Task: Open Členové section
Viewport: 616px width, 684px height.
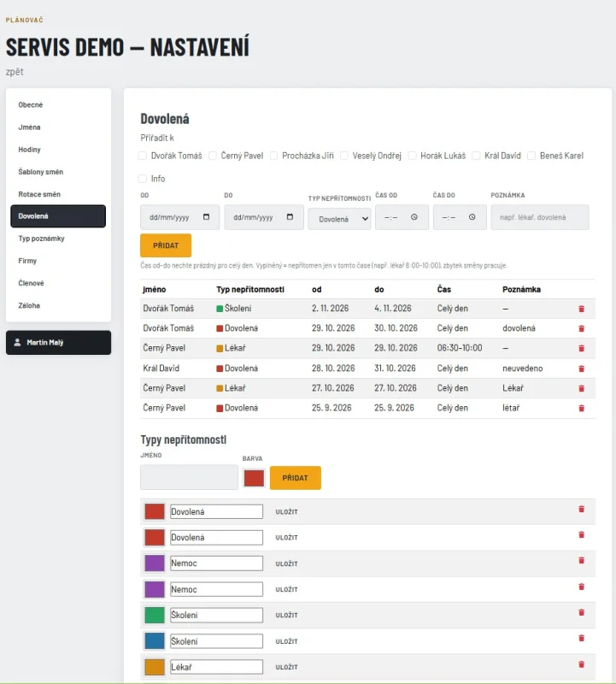Action: [x=58, y=283]
